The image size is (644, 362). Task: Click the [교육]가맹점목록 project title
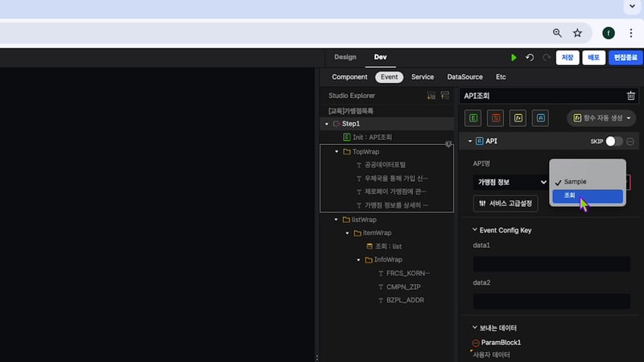(351, 111)
